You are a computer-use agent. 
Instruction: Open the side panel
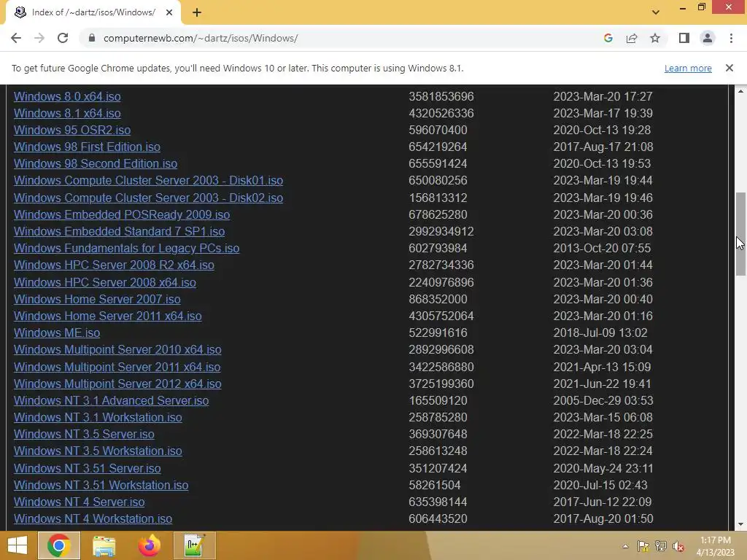tap(684, 38)
